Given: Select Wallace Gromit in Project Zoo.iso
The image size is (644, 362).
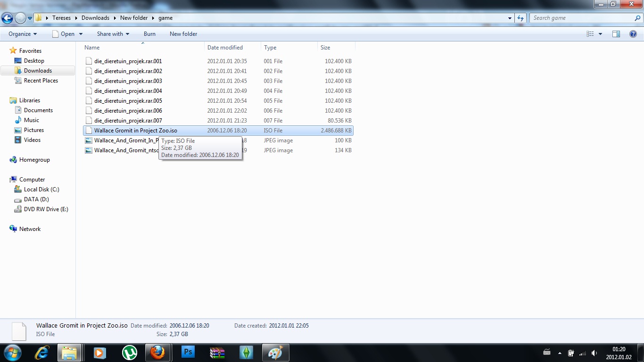Looking at the screenshot, I should pos(218,131).
